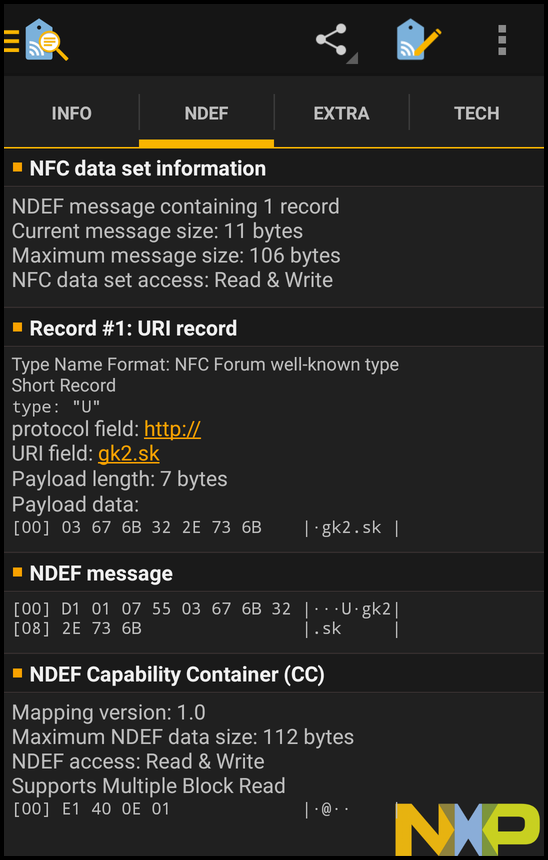
Task: Open the hamburger navigation menu
Action: (12, 41)
